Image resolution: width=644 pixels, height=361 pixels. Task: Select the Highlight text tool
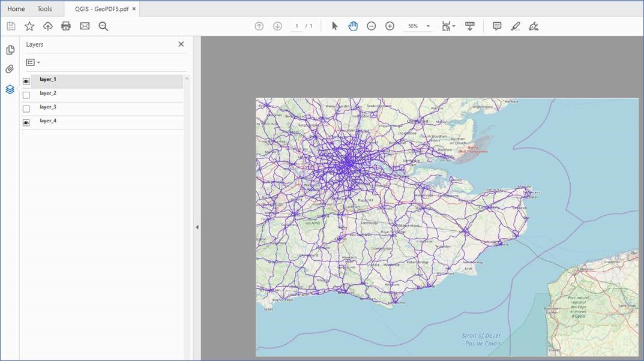514,26
